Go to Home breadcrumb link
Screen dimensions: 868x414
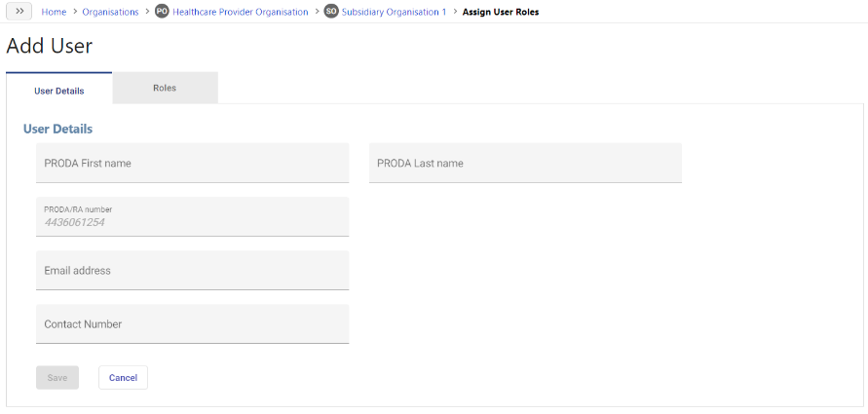(54, 12)
